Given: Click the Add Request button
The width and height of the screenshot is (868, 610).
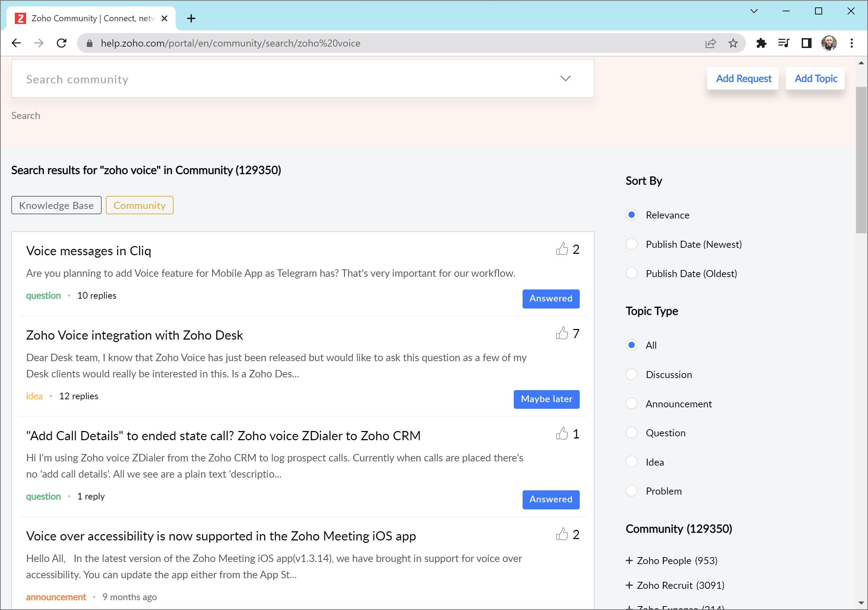Looking at the screenshot, I should [744, 79].
